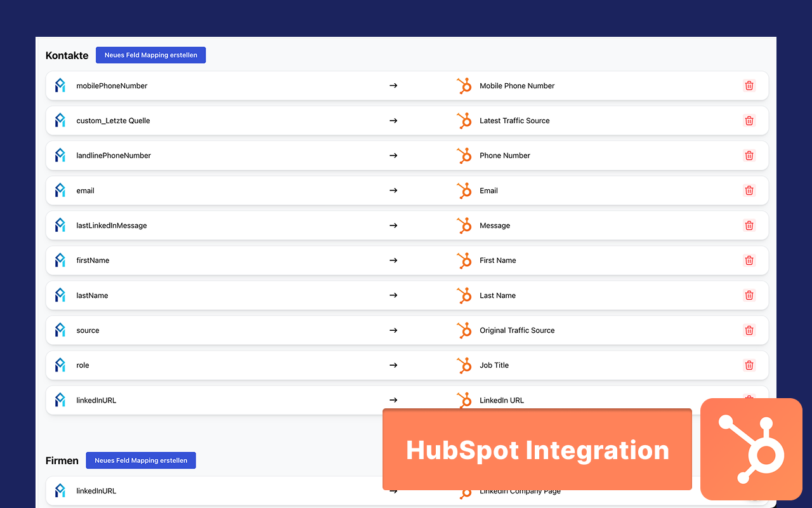Click the source app icon beside firstName
The height and width of the screenshot is (508, 812).
(60, 260)
